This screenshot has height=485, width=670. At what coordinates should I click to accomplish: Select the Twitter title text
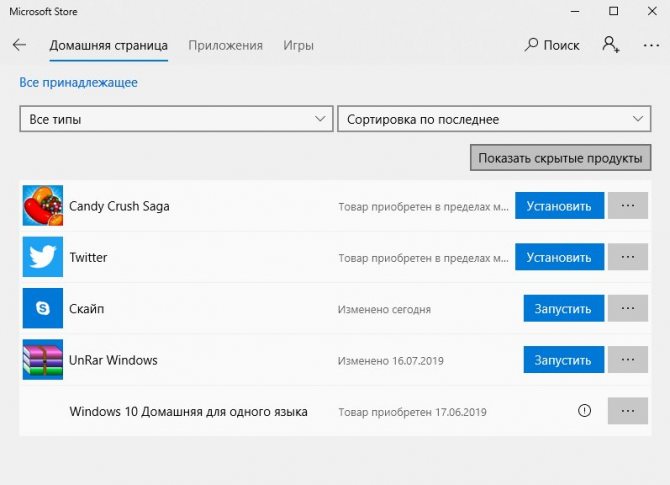tap(88, 257)
